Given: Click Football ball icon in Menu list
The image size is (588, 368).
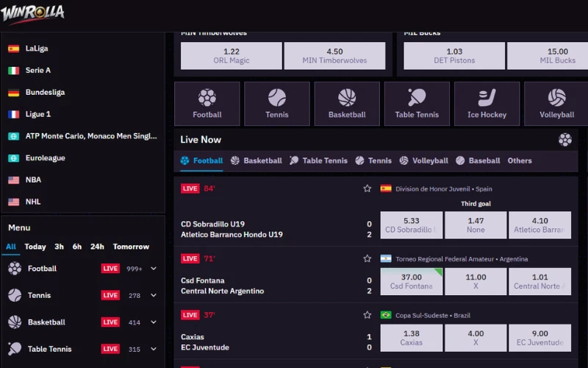Looking at the screenshot, I should [15, 269].
